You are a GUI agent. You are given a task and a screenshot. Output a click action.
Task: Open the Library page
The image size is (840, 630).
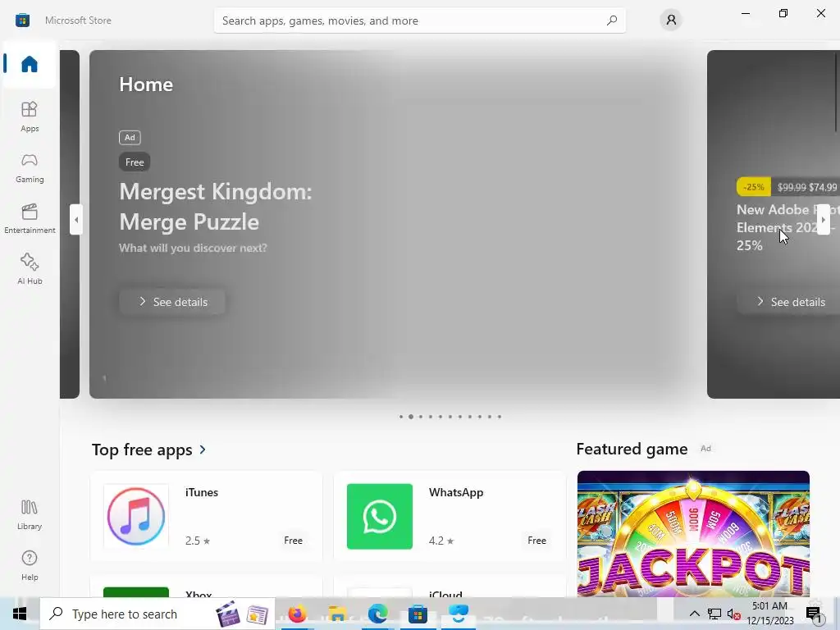[30, 515]
